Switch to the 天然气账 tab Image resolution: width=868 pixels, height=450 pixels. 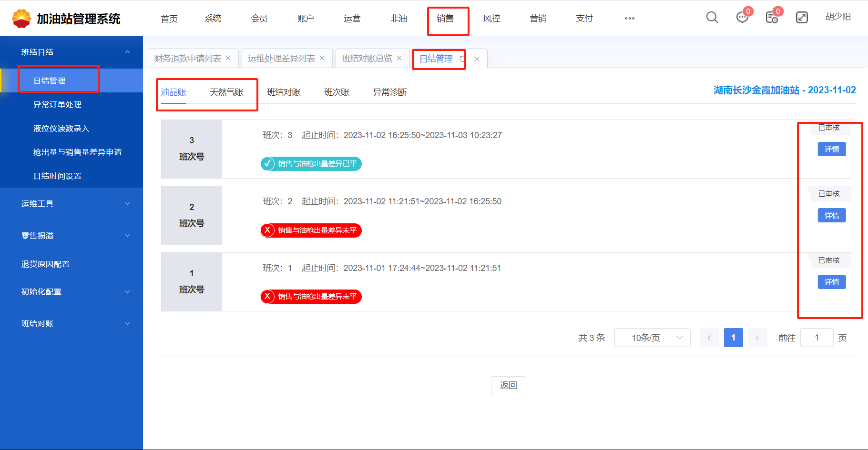tap(226, 92)
